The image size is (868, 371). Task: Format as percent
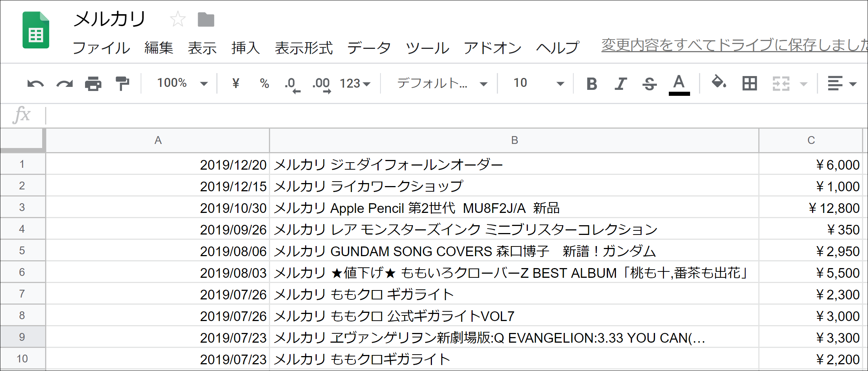264,83
